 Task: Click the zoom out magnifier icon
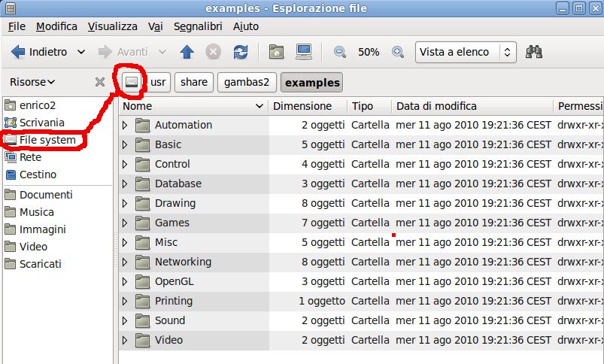pyautogui.click(x=339, y=52)
